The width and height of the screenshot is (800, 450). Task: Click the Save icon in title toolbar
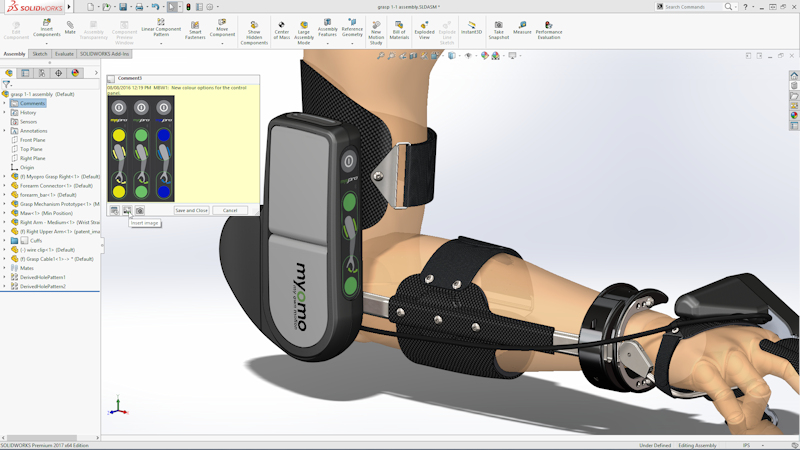tap(123, 7)
